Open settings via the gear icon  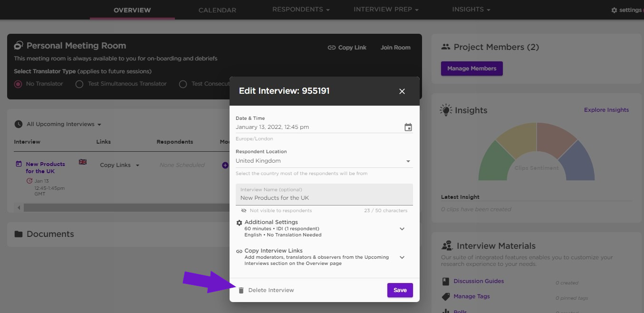[614, 10]
